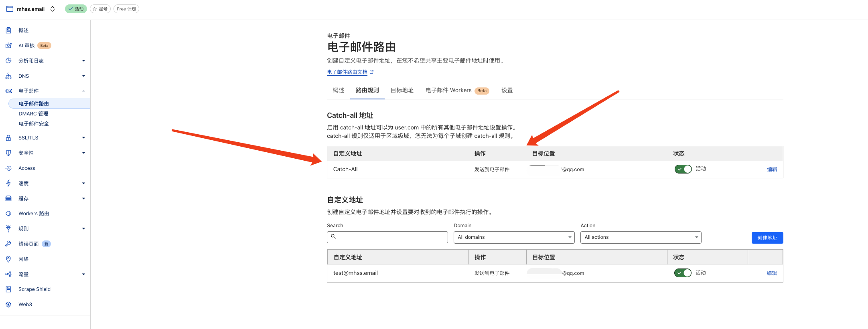Click the Access arrow icon

click(8, 168)
